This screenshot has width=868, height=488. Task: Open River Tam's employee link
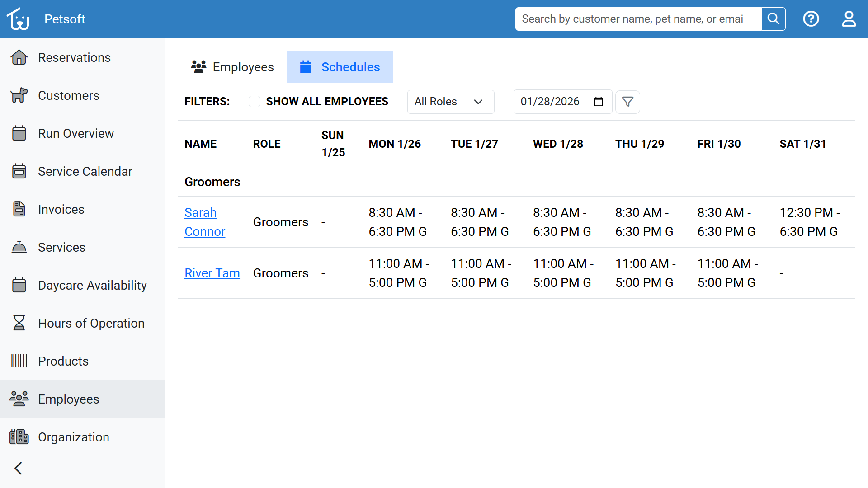212,273
